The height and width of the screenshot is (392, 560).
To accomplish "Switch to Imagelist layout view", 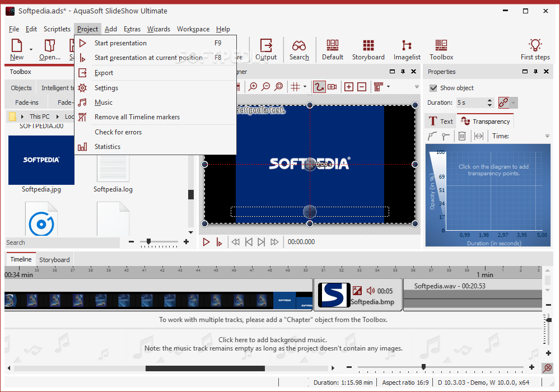I will (407, 50).
